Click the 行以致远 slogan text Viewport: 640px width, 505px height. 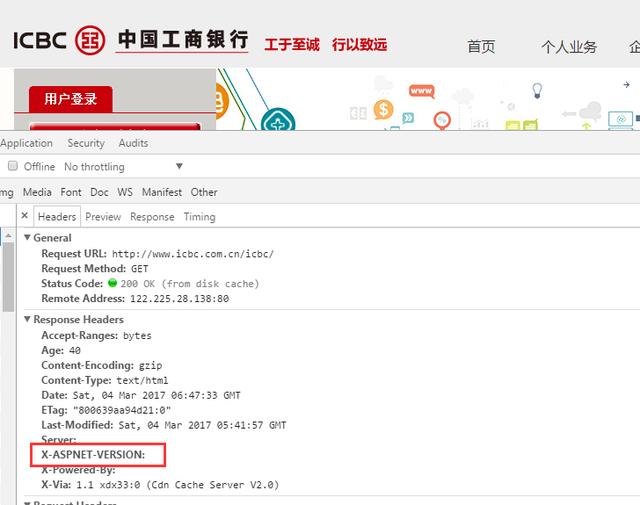pos(359,44)
